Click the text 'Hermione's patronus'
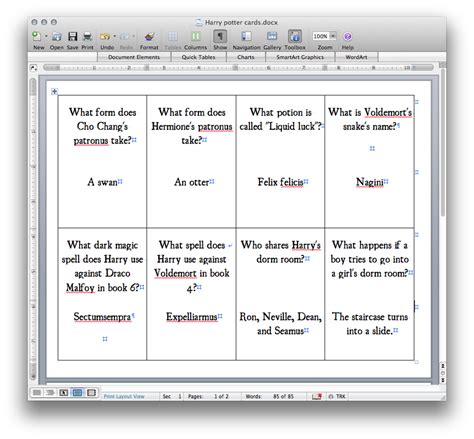The width and height of the screenshot is (474, 439). pos(192,127)
